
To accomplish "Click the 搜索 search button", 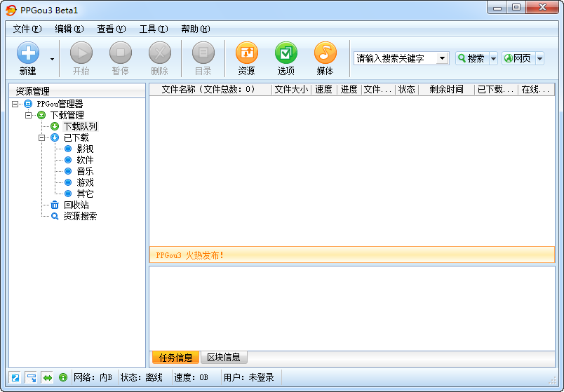I will (472, 58).
